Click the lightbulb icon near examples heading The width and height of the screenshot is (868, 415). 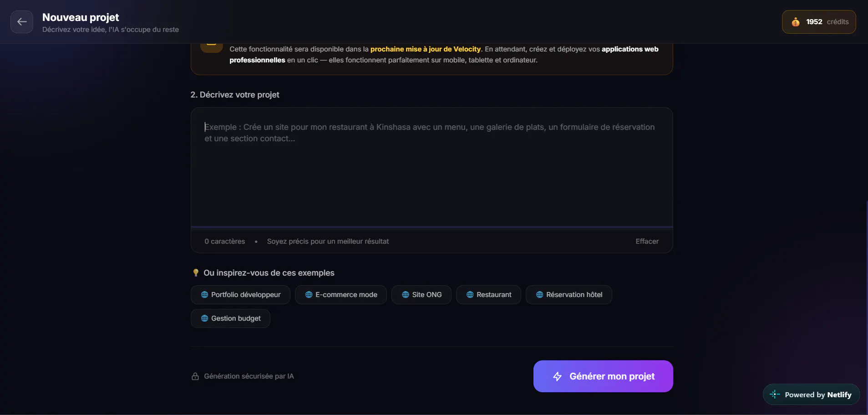[196, 273]
